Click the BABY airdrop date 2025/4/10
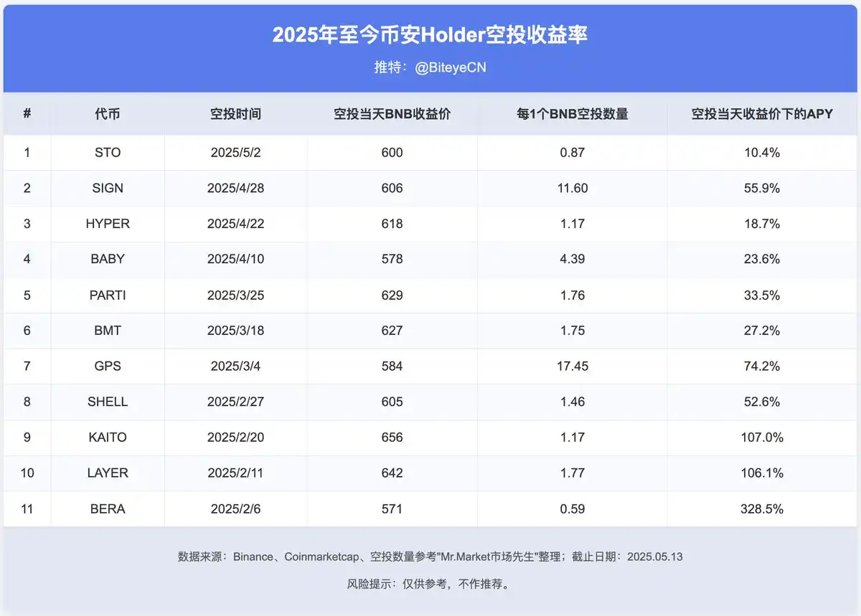Viewport: 861px width, 616px height. point(235,260)
